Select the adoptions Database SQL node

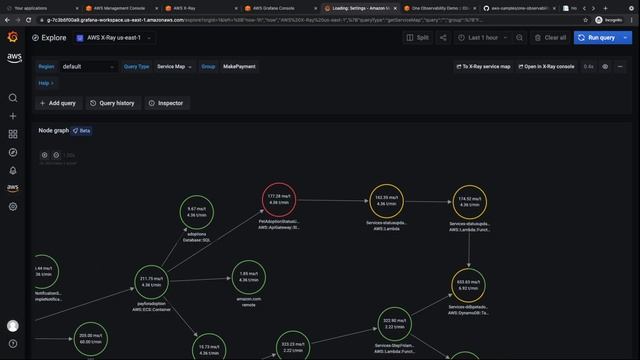click(197, 212)
